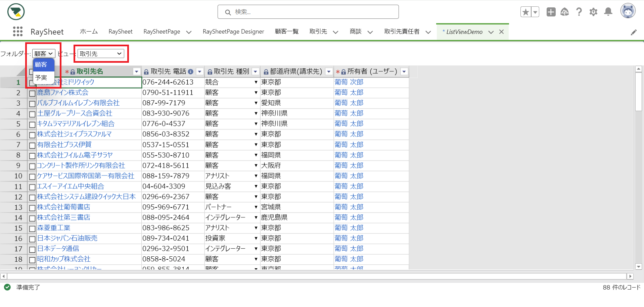Viewport: 644px width, 307px height.
Task: Tick checkbox for バルブフイルムイレブン有限会社
Action: tap(32, 104)
